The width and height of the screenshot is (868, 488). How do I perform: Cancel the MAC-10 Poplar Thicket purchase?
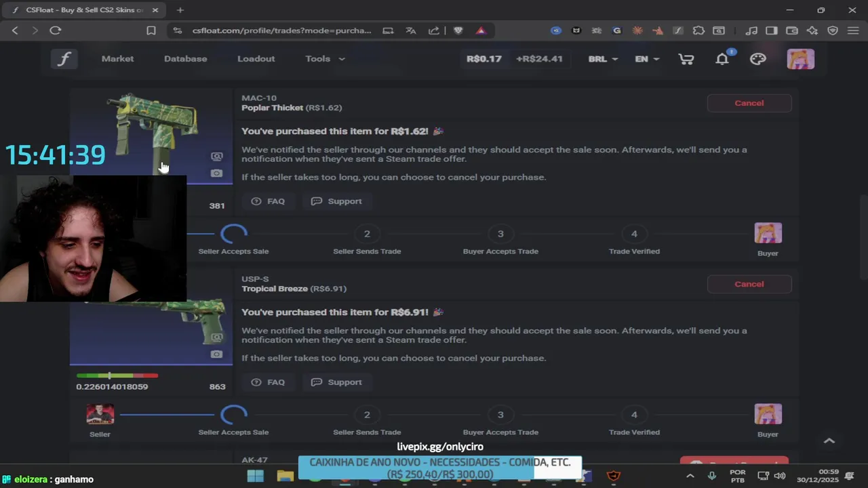[x=749, y=103]
